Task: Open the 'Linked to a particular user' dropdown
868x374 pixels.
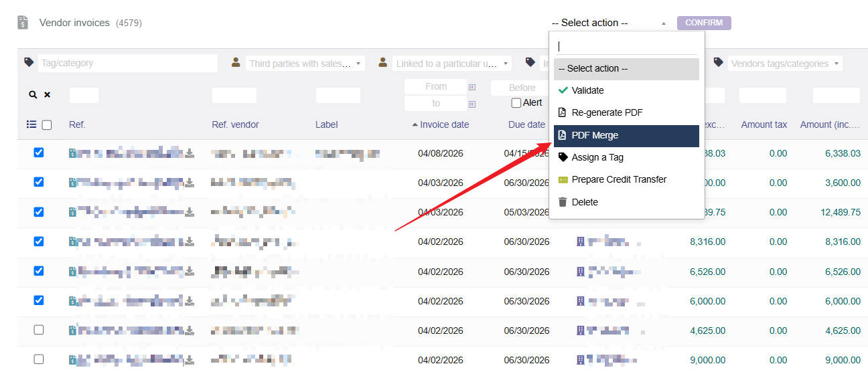Action: point(451,64)
